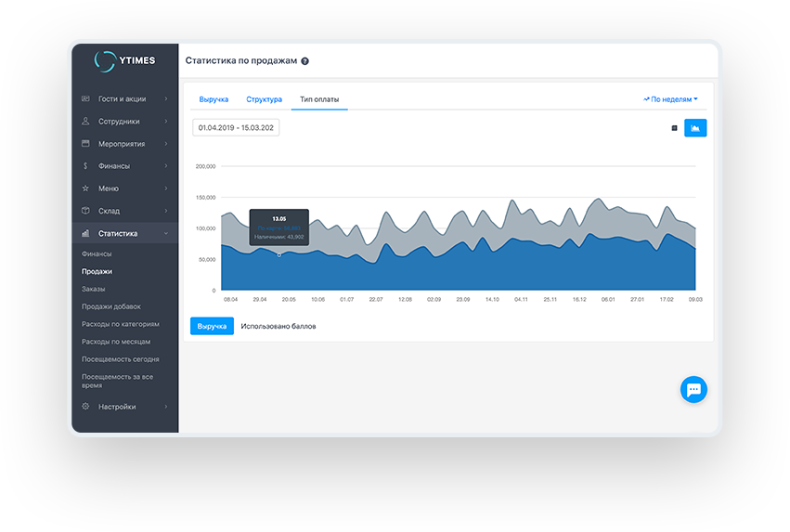The height and width of the screenshot is (532, 790).
Task: Open Расходы по категориям report
Action: [x=120, y=324]
